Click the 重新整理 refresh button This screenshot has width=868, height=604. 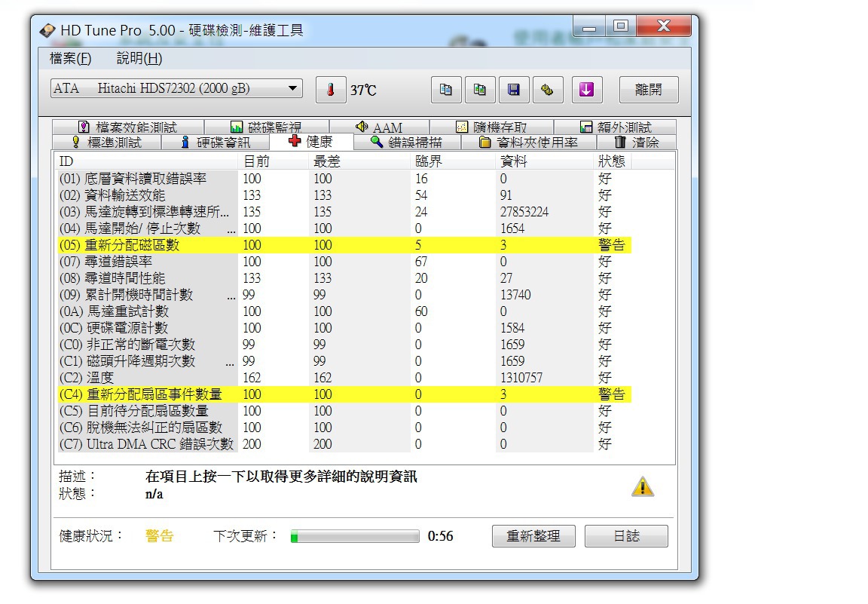(533, 536)
